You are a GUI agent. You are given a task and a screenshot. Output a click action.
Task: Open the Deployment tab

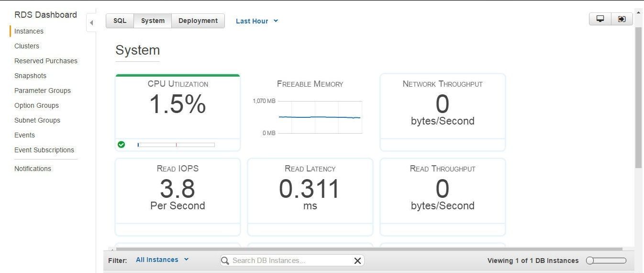198,21
